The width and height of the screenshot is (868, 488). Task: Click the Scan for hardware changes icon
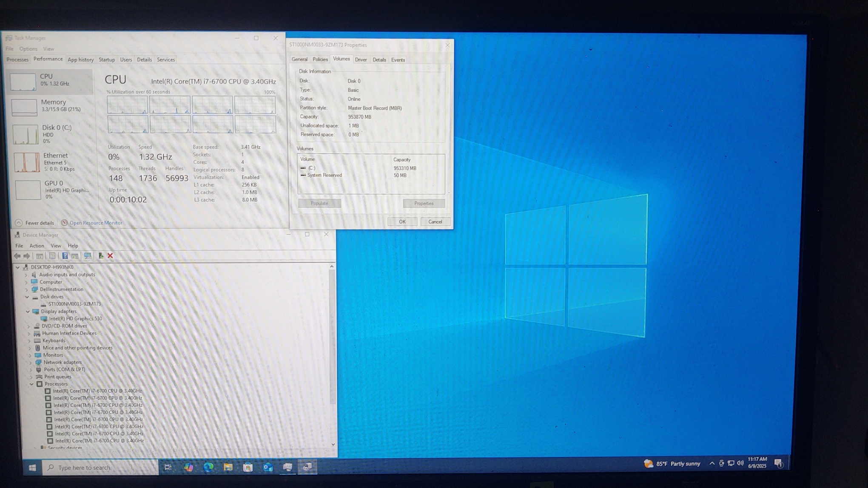coord(88,256)
